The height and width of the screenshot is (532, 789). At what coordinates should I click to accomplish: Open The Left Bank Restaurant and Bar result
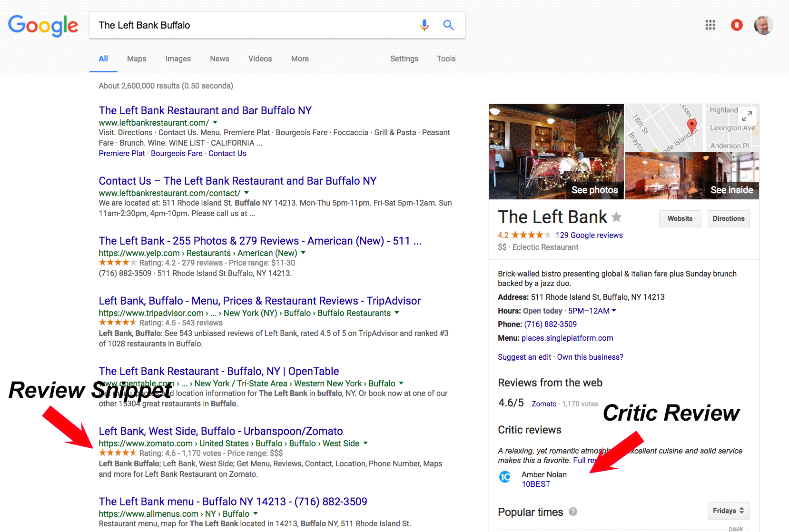pos(205,110)
